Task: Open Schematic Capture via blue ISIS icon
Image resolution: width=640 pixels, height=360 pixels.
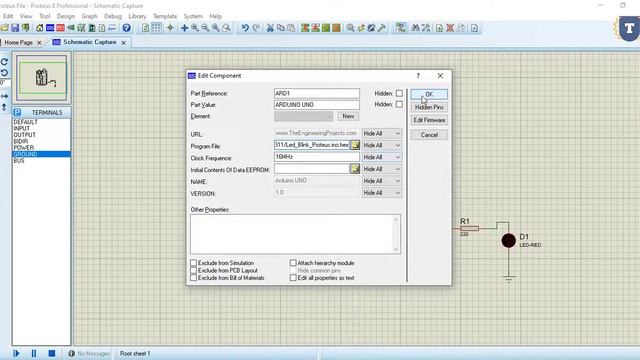Action: point(50,28)
